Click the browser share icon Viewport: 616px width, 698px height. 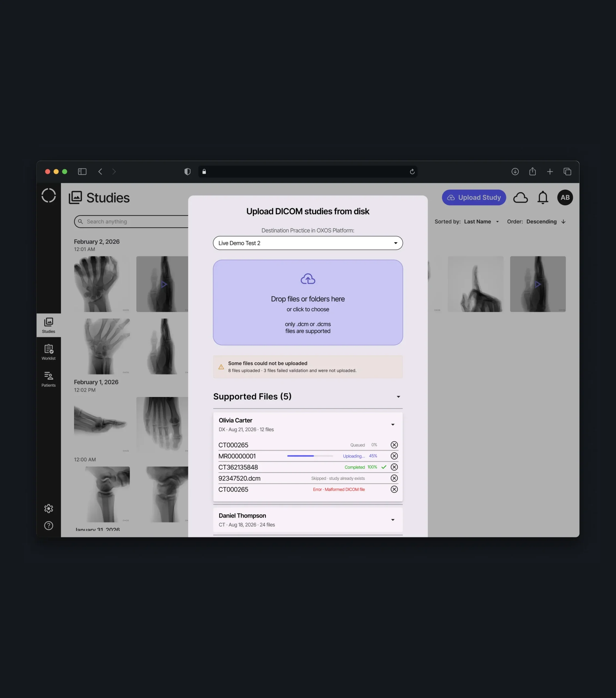click(x=532, y=171)
